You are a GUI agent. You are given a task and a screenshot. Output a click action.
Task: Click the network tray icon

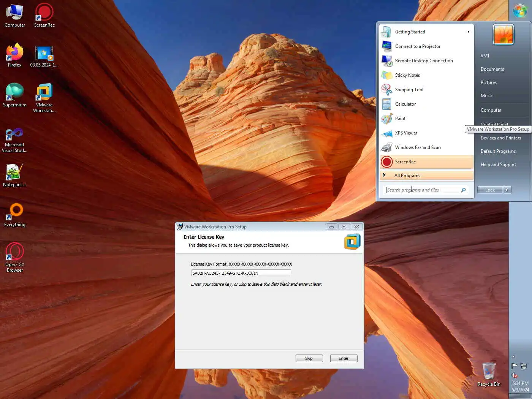pos(524,366)
